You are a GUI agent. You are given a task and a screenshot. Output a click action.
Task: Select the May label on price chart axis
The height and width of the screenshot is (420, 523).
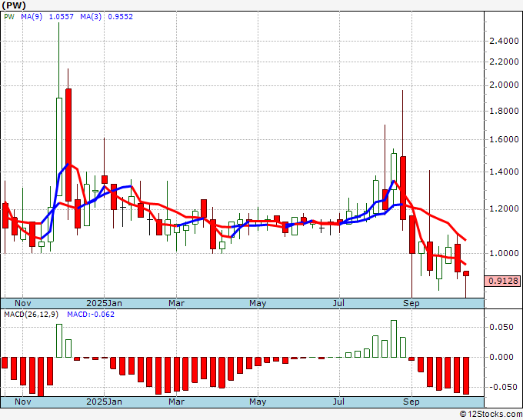(258, 303)
